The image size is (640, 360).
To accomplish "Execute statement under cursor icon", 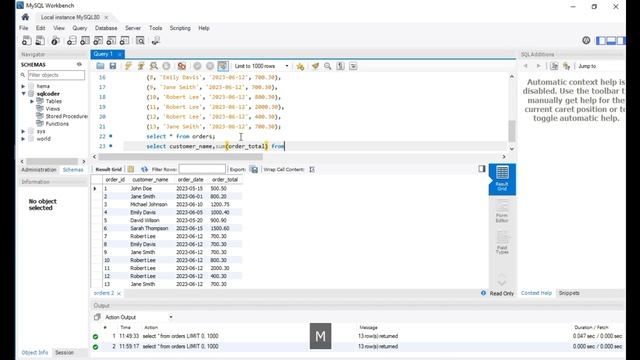I will pos(141,66).
